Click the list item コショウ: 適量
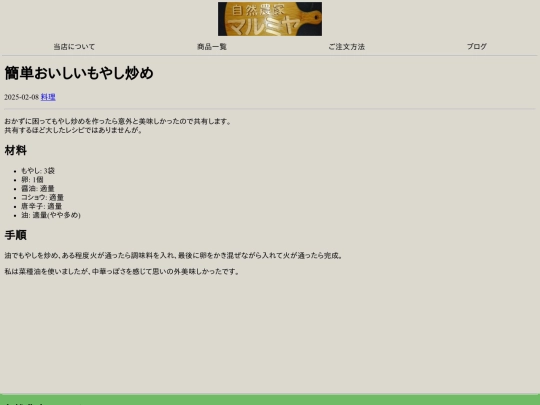This screenshot has height=405, width=540. pyautogui.click(x=42, y=197)
